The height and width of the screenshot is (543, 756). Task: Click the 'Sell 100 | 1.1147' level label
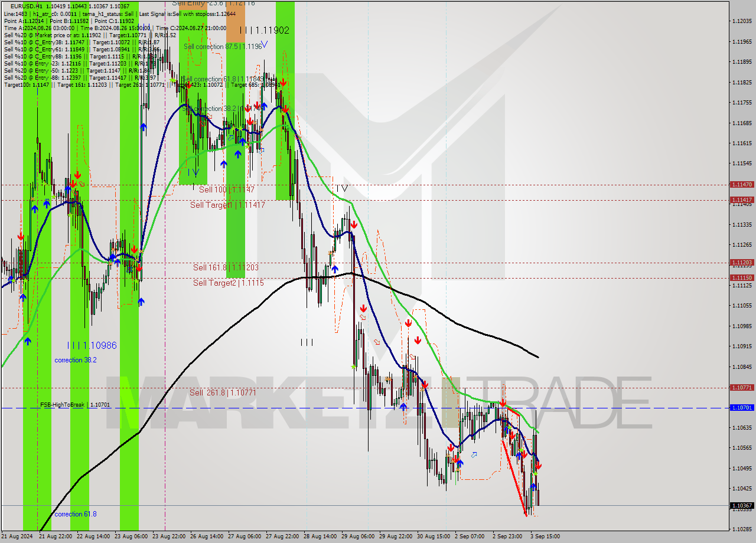click(x=227, y=189)
